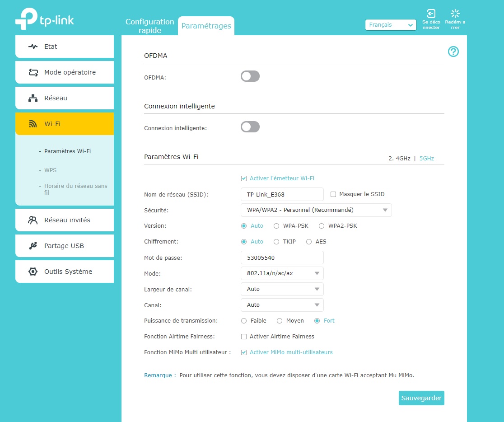Turn on Connexion intelligente toggle

click(250, 127)
